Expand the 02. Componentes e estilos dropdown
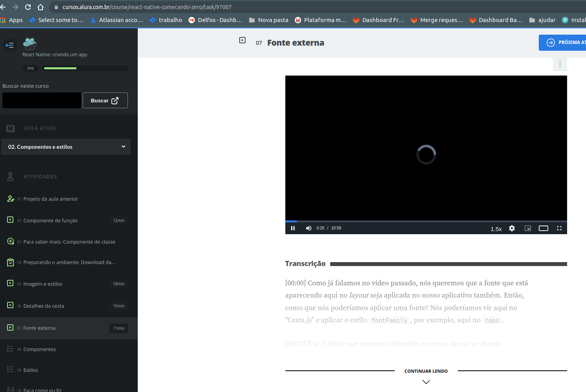 tap(66, 147)
